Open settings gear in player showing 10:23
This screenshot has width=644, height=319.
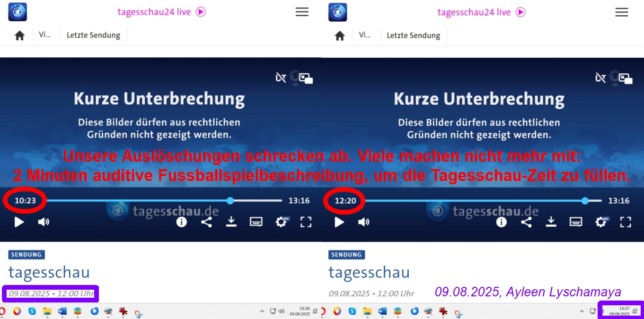click(x=281, y=222)
